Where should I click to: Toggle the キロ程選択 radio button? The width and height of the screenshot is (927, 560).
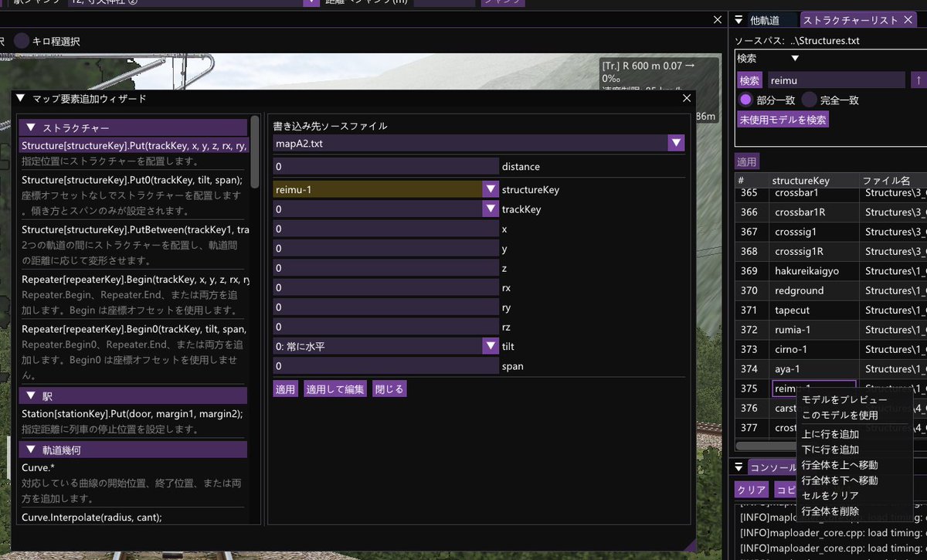(x=22, y=41)
